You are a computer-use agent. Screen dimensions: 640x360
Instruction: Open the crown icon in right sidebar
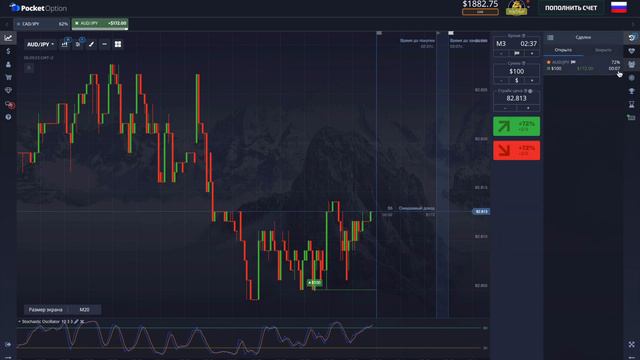click(x=631, y=64)
